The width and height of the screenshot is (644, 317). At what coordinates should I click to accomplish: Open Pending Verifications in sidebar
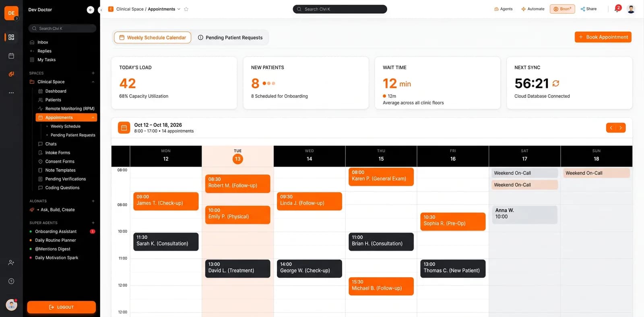click(66, 179)
